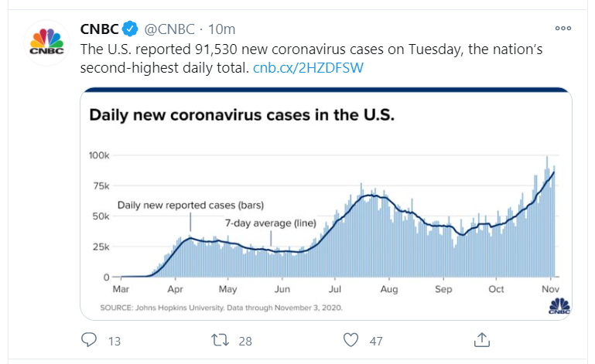Viewport: 595px width, 364px height.
Task: Click the retweet count 28
Action: pyautogui.click(x=246, y=340)
